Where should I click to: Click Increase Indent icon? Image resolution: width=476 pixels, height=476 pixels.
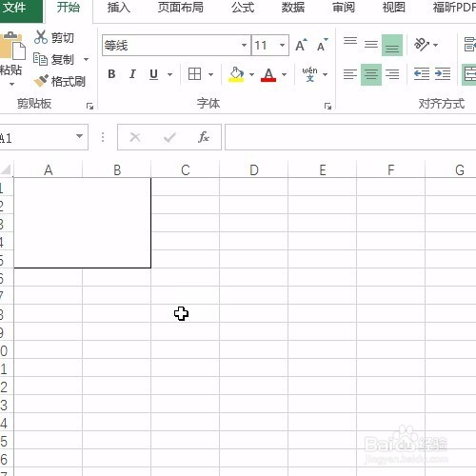[x=443, y=74]
